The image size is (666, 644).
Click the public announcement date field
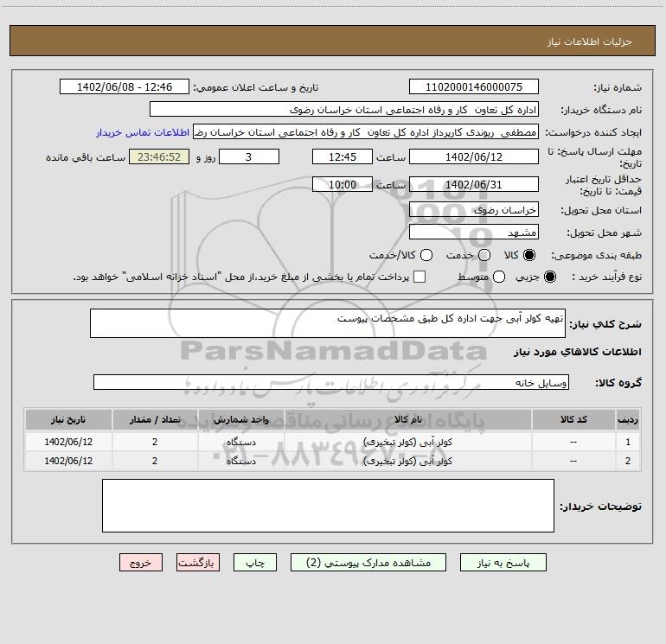coord(125,86)
